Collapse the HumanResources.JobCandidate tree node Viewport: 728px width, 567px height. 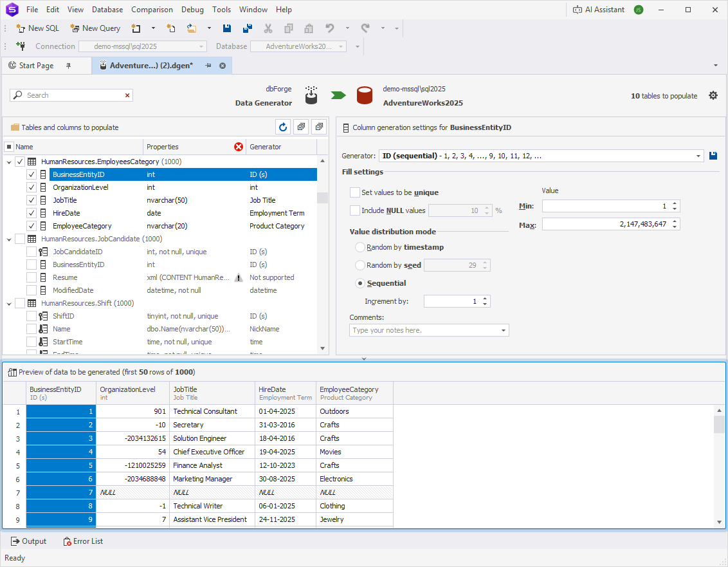point(9,239)
